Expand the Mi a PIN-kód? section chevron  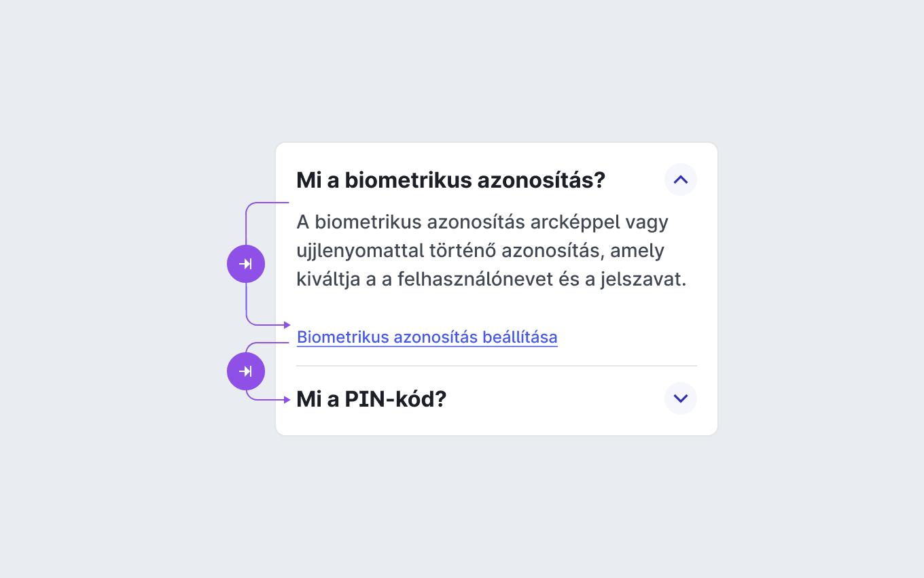pos(681,398)
